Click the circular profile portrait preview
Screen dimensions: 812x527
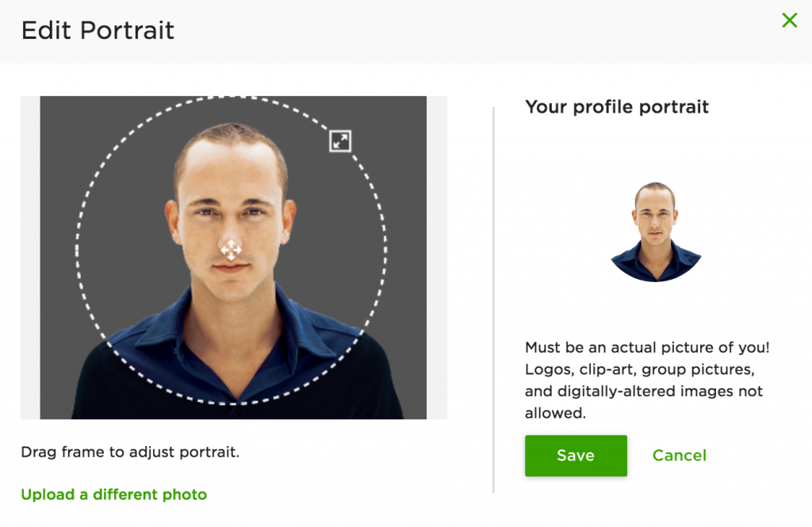655,231
